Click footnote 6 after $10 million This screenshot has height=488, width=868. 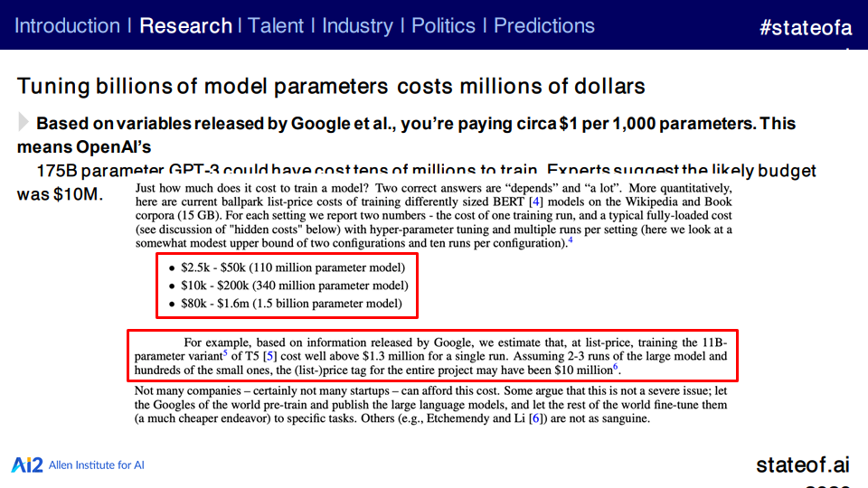(x=615, y=367)
